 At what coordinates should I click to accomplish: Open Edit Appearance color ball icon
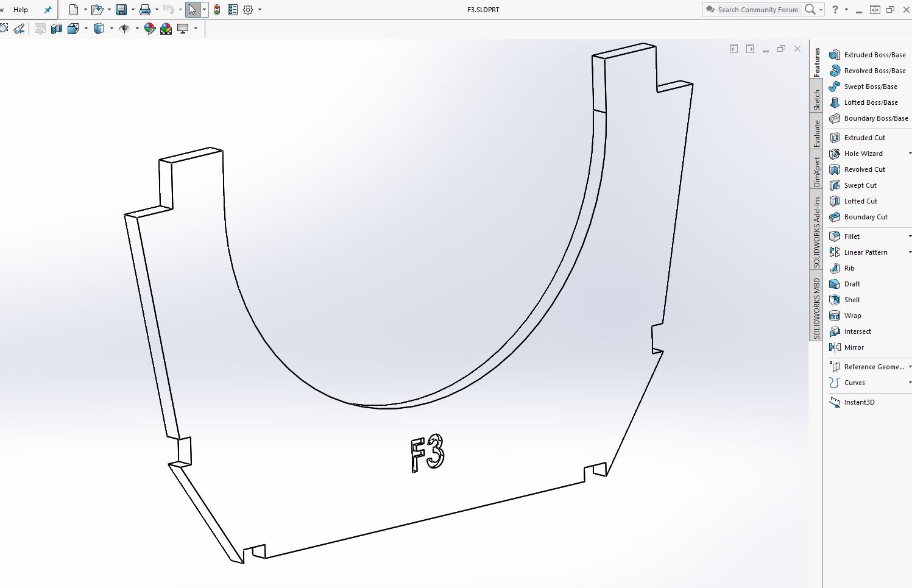pyautogui.click(x=150, y=29)
